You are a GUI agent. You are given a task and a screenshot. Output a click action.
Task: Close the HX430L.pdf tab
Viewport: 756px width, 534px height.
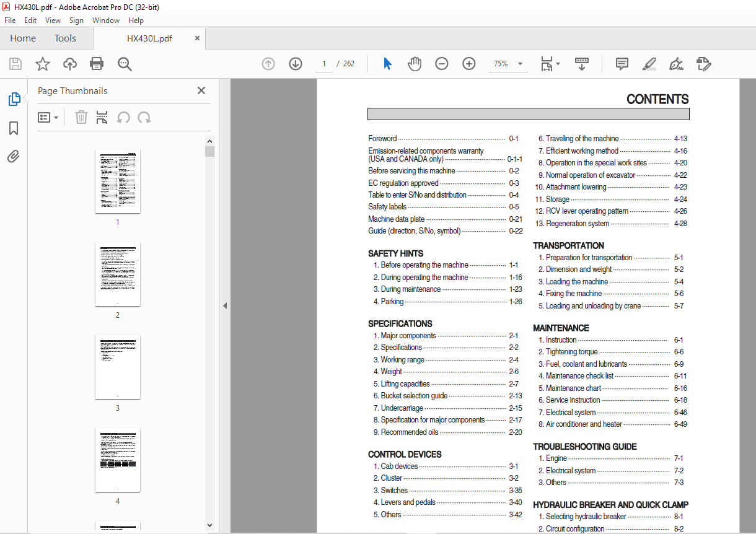197,38
